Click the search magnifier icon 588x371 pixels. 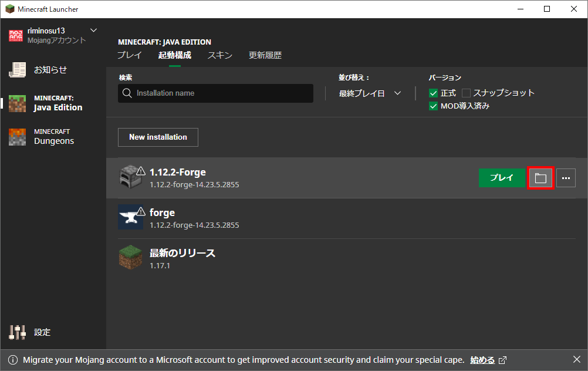127,93
